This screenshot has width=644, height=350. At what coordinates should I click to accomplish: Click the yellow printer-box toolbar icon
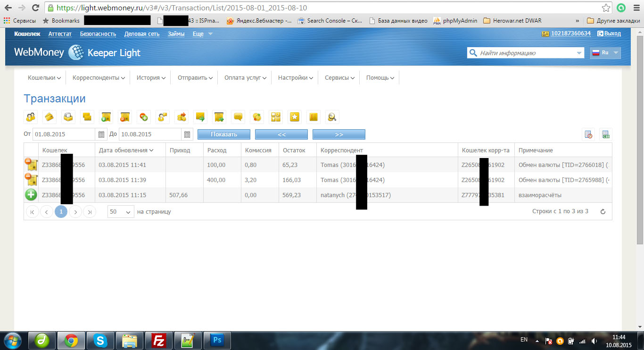tap(68, 117)
